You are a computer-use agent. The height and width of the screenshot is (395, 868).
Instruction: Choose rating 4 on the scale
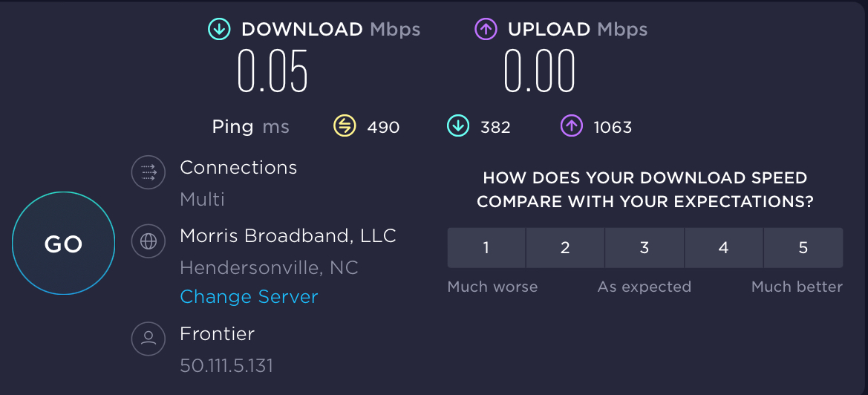tap(724, 248)
